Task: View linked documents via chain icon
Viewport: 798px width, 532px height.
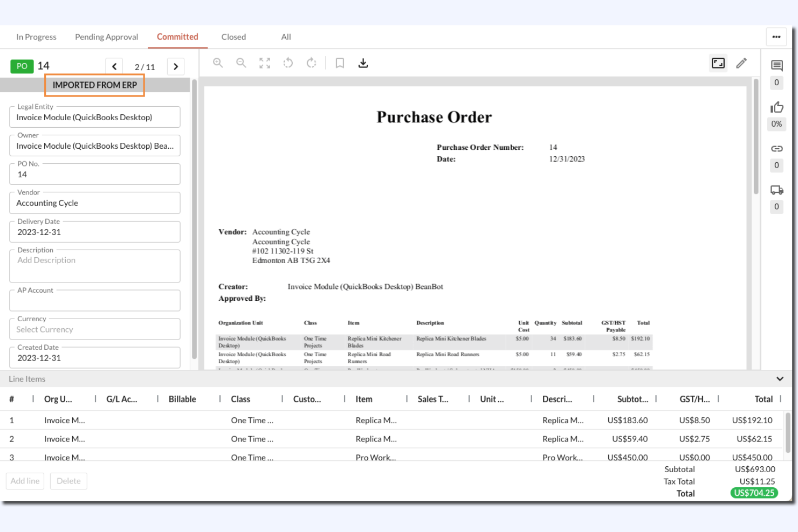Action: coord(776,148)
